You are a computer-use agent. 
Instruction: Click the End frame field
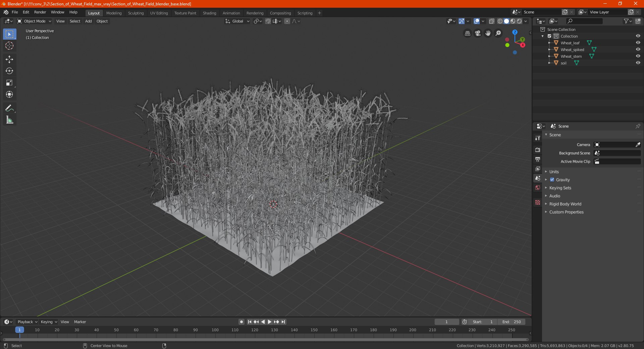click(512, 322)
